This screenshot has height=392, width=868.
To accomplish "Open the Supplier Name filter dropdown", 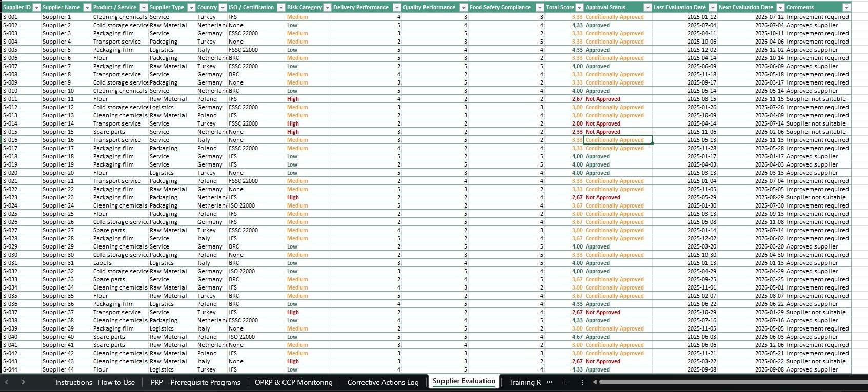I will [x=87, y=7].
